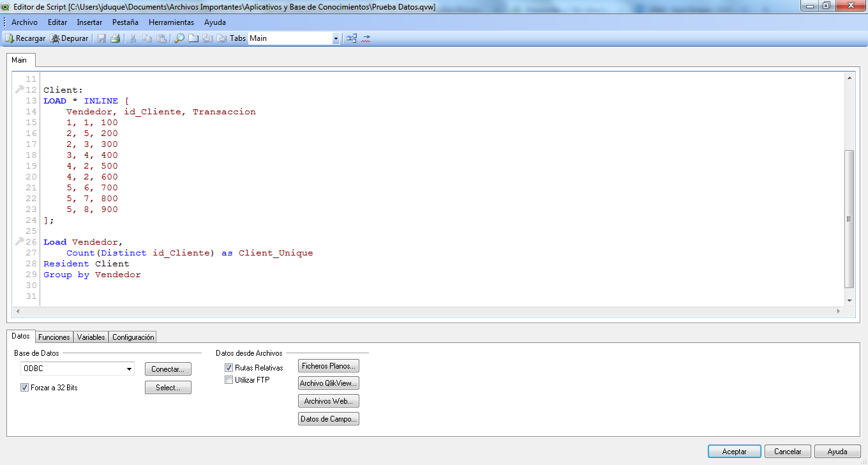Screen dimensions: 868x465
Task: Click the scroll up arrow in script editor
Action: coord(849,78)
